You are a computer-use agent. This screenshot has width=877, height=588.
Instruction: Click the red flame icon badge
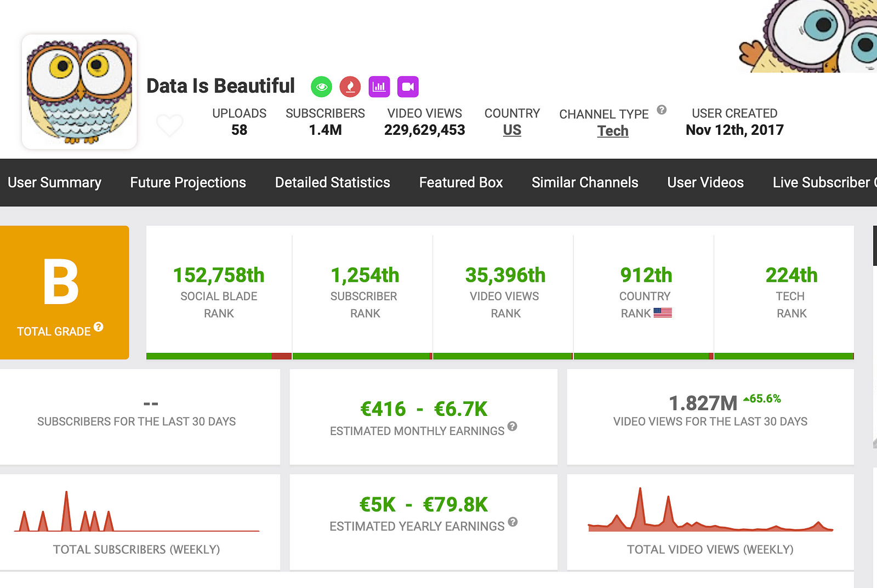350,87
